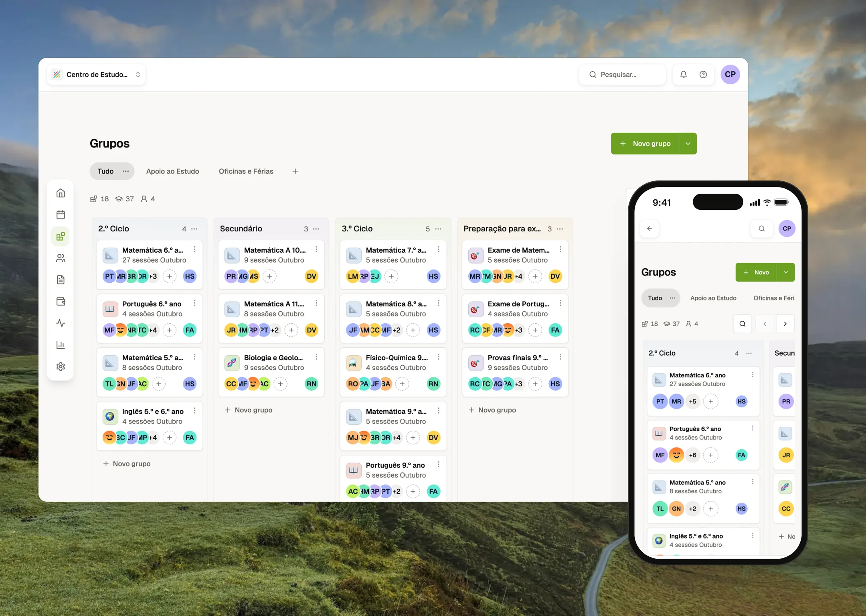Viewport: 866px width, 616px height.
Task: Add a member to Matemática 6.º a... card
Action: (170, 276)
